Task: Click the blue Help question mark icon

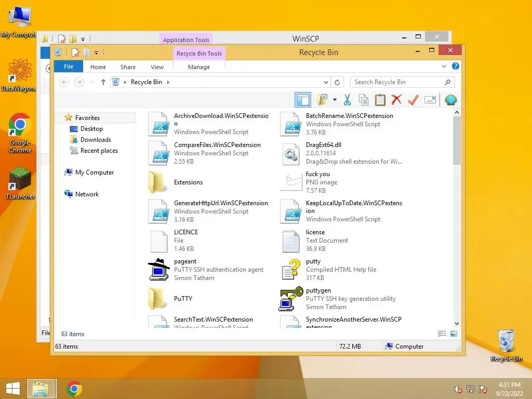Action: coord(455,66)
